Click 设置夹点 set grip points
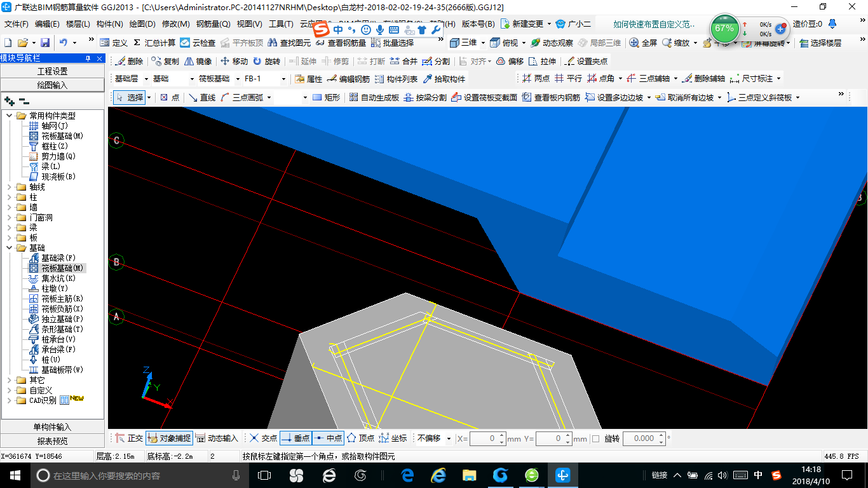Image resolution: width=868 pixels, height=488 pixels. tap(586, 62)
